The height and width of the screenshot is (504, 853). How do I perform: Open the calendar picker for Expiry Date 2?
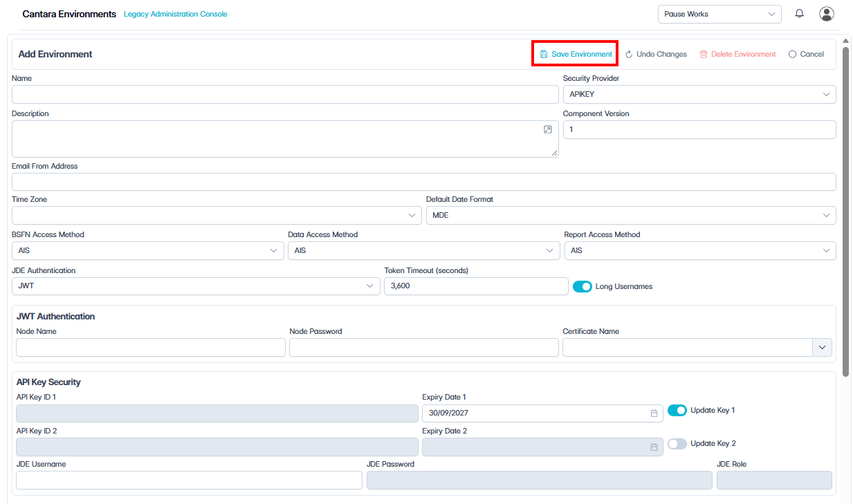point(654,447)
